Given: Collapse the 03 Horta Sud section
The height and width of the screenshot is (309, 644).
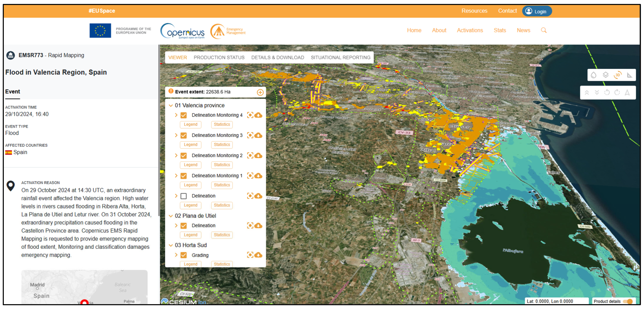Looking at the screenshot, I should [171, 245].
